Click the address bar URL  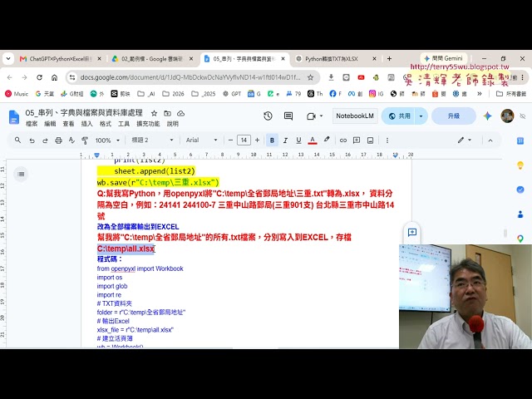point(190,77)
